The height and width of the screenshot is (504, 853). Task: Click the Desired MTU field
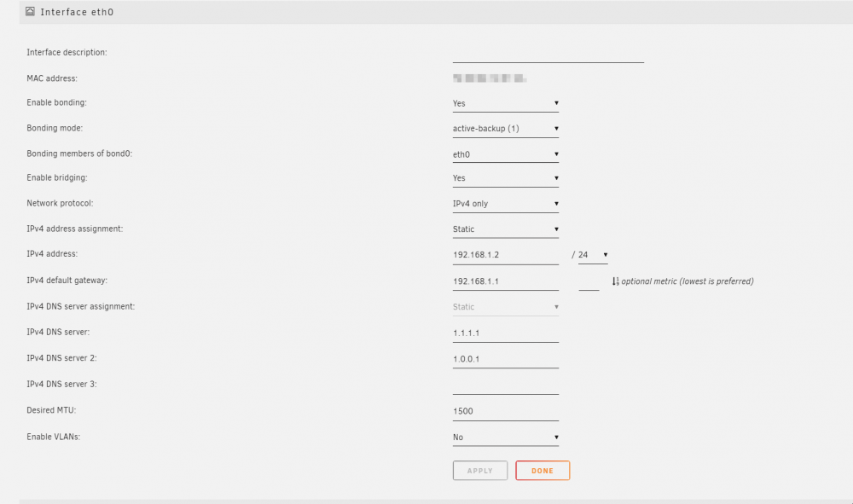(x=505, y=412)
